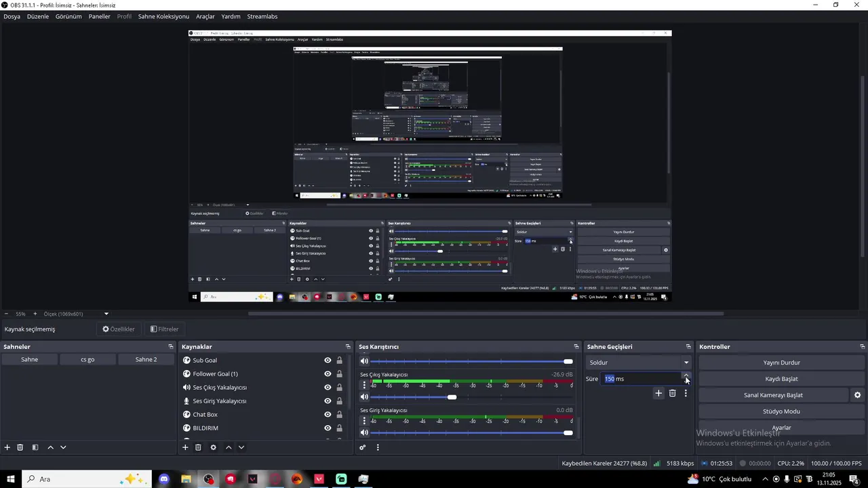
Task: Add a scene transition with plus icon
Action: [658, 393]
